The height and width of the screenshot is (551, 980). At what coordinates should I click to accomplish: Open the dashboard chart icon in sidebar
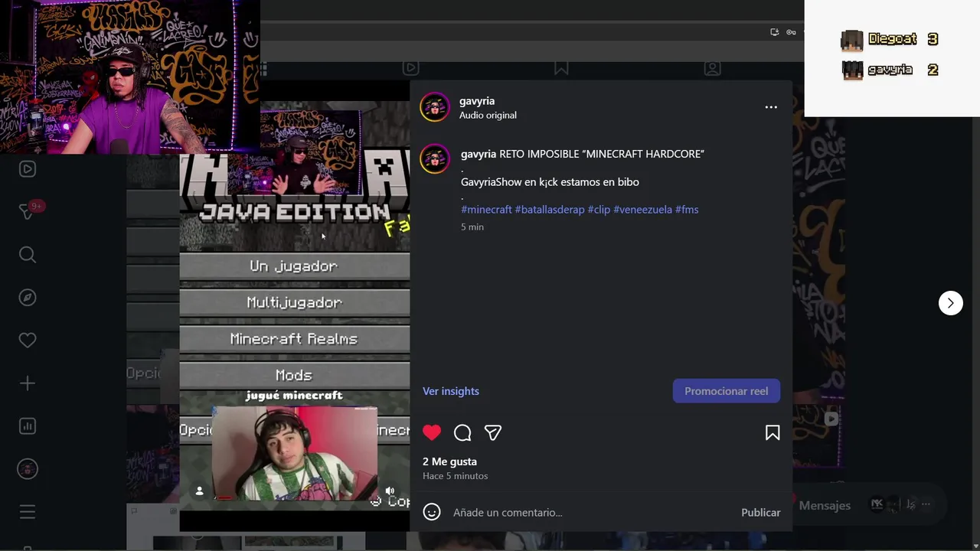click(x=28, y=426)
